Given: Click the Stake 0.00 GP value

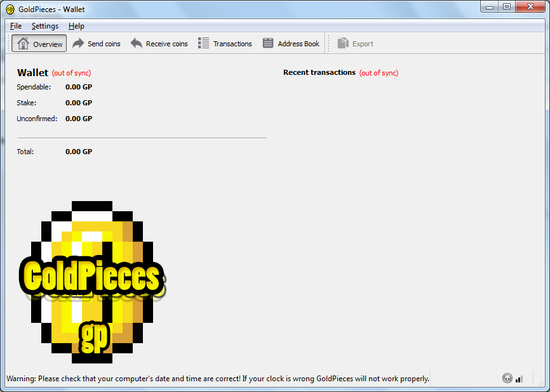Looking at the screenshot, I should (x=79, y=103).
